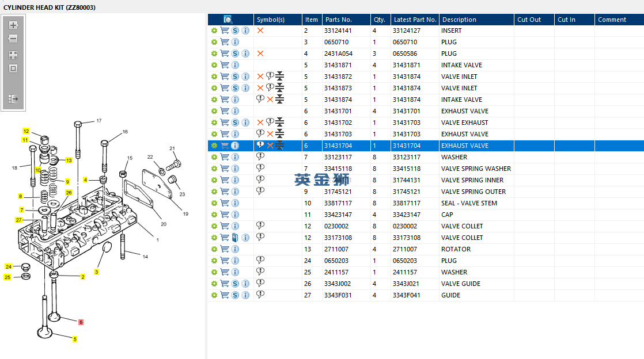
Task: Click the single-square fit view icon
Action: (13, 68)
